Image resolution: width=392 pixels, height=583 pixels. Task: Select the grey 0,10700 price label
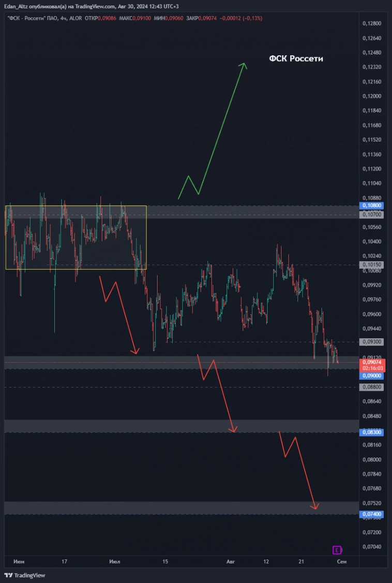coord(371,214)
